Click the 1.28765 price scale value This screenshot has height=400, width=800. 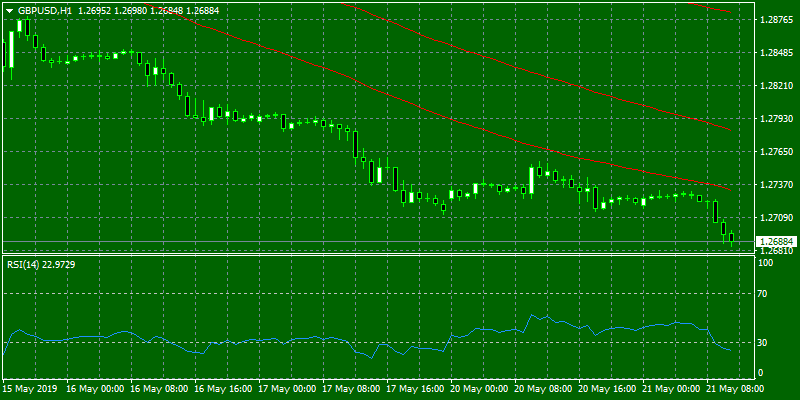point(776,20)
